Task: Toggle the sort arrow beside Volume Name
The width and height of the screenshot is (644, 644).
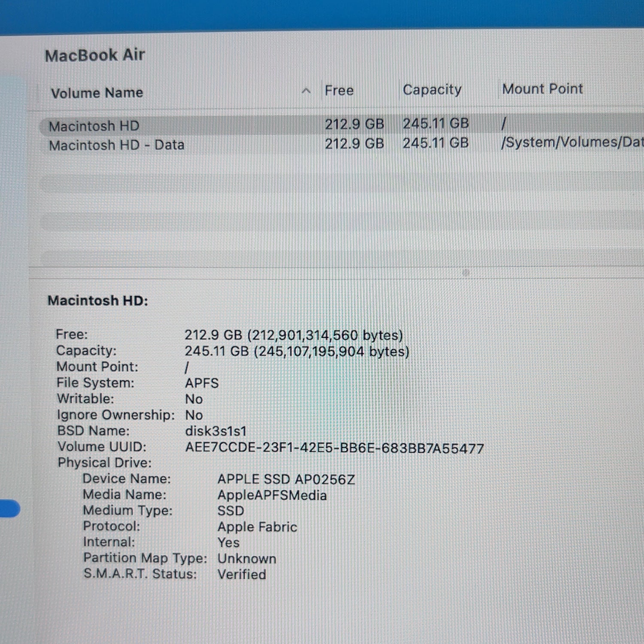Action: click(x=306, y=91)
